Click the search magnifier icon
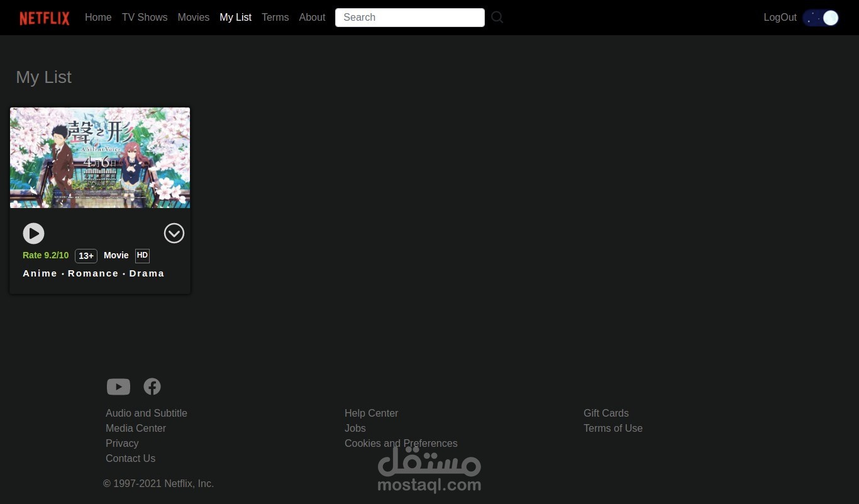 click(497, 18)
